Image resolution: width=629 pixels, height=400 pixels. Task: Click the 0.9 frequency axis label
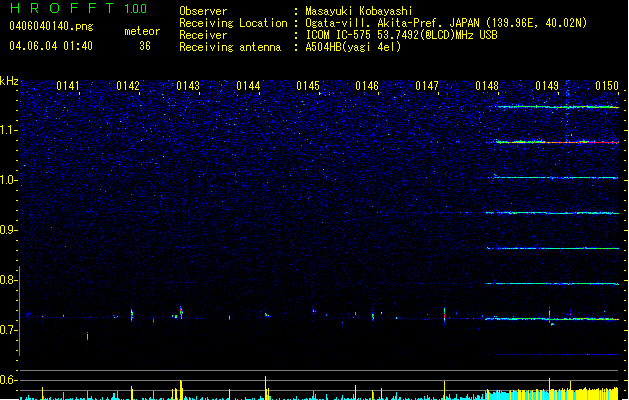9,230
